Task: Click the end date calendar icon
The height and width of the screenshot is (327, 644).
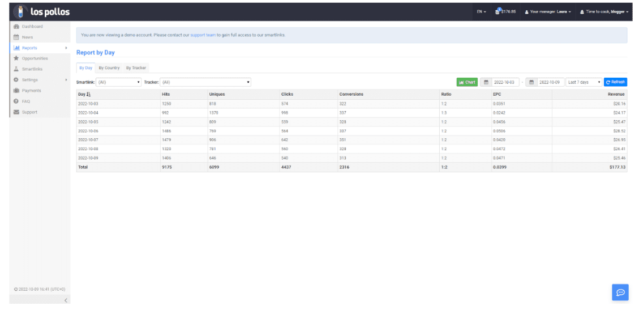Action: pos(531,82)
